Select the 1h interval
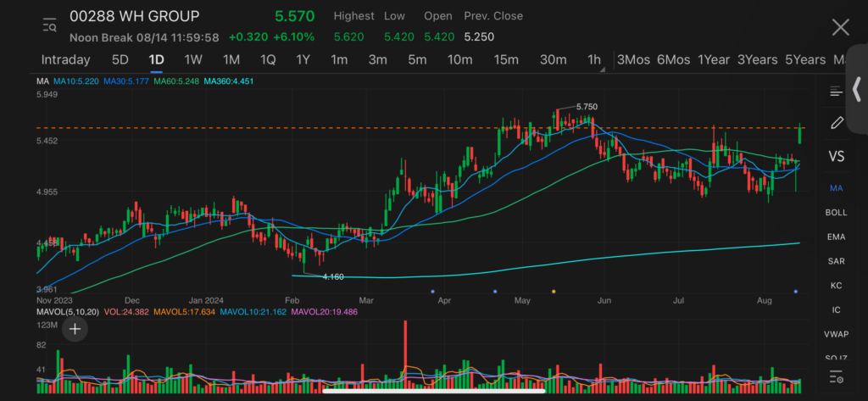The height and width of the screenshot is (401, 868). [593, 60]
